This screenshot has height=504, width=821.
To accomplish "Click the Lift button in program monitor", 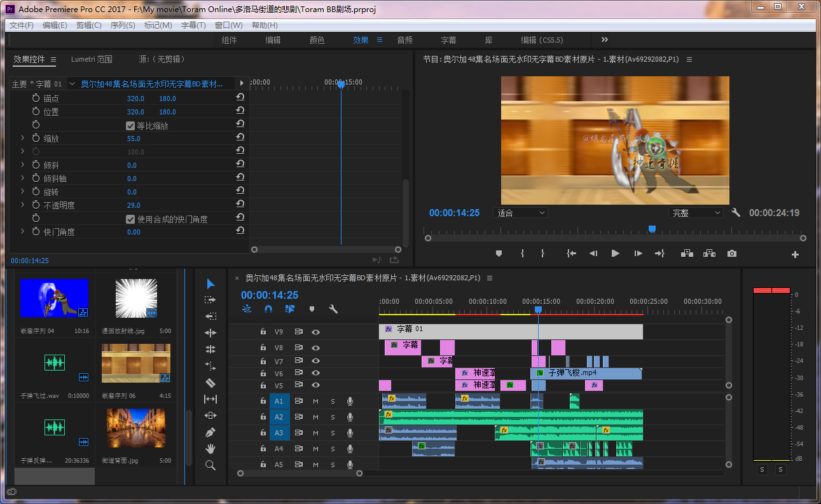I will click(x=687, y=254).
